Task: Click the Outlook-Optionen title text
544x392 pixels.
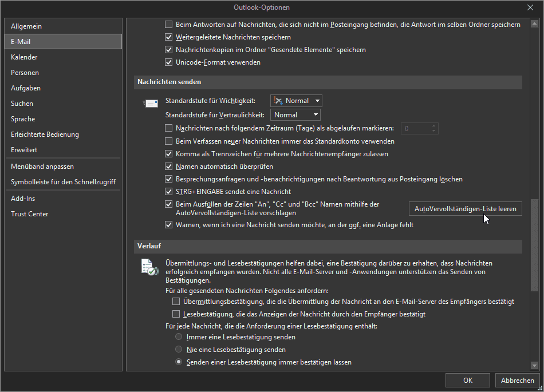Action: (x=262, y=7)
